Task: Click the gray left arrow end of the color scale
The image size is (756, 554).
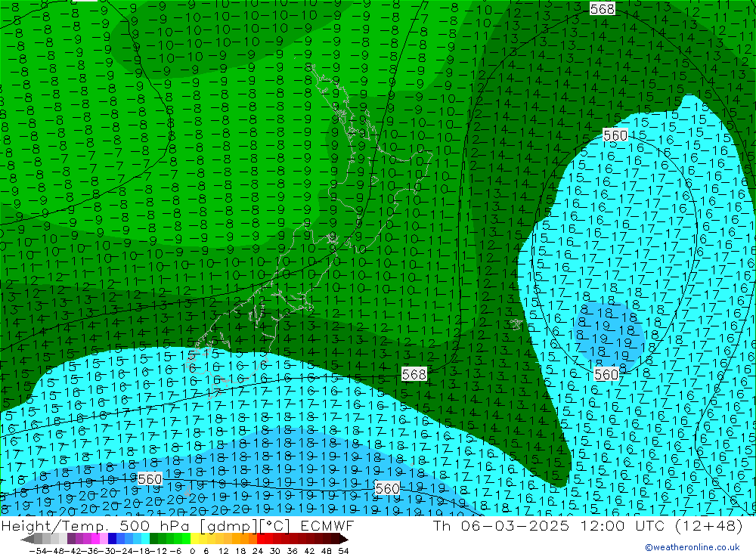Action: (x=28, y=539)
